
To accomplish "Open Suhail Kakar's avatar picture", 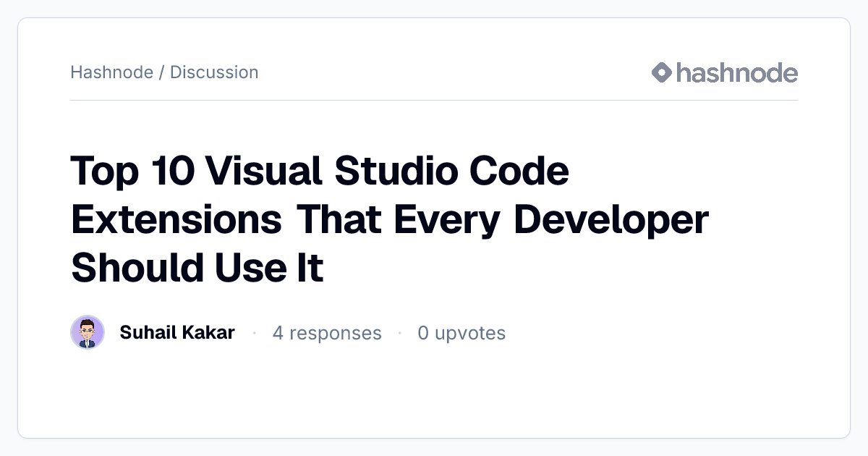I will click(88, 333).
